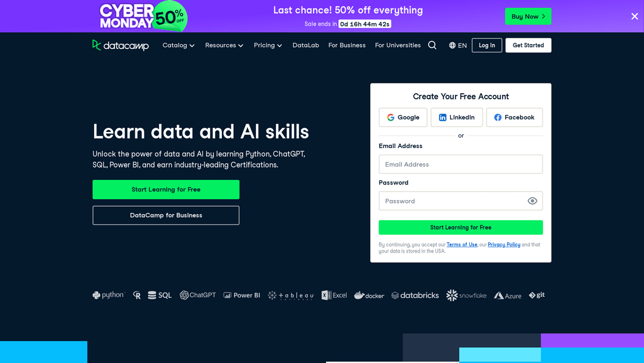Click the Excel logo
The height and width of the screenshot is (363, 644).
coord(334,295)
